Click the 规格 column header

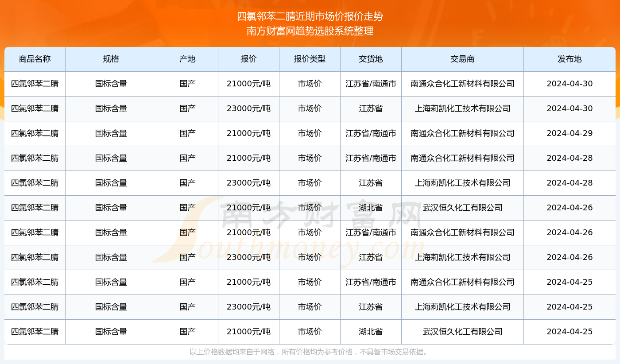click(111, 59)
